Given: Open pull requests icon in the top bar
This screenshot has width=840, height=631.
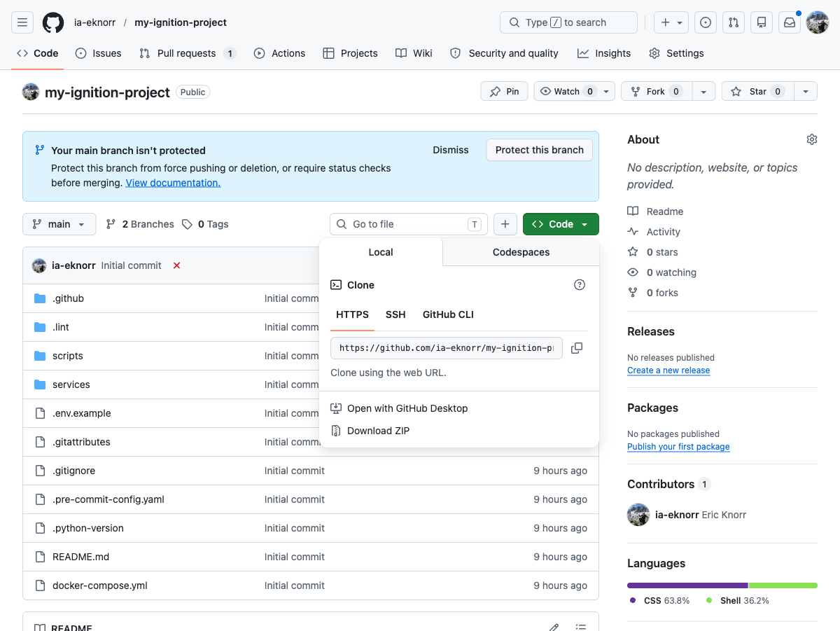Looking at the screenshot, I should 734,22.
